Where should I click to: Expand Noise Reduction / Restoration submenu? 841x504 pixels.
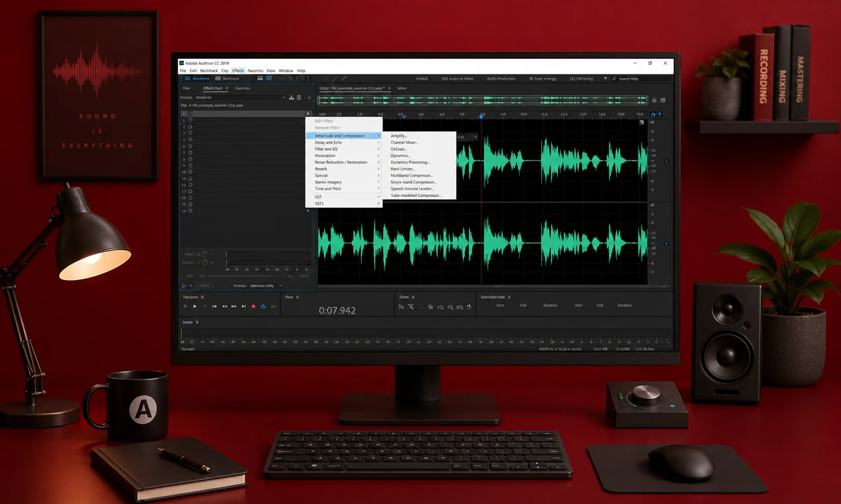click(344, 162)
